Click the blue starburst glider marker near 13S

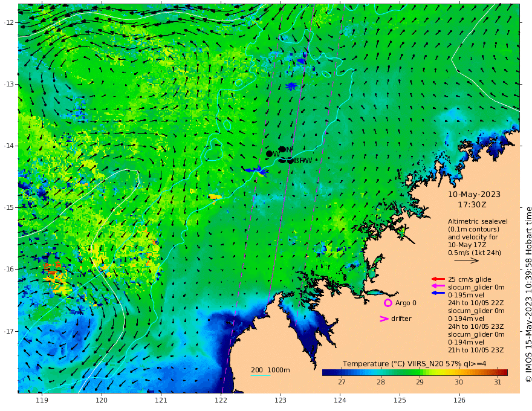pos(291,86)
